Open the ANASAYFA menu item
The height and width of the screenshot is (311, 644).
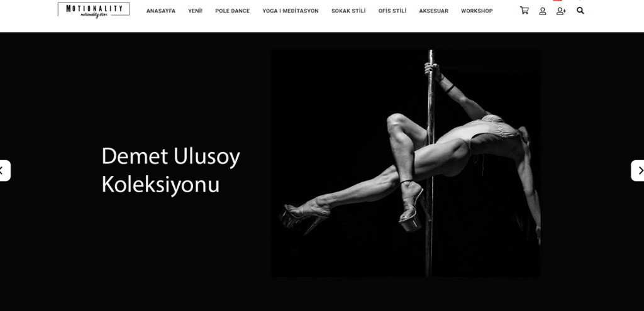160,11
